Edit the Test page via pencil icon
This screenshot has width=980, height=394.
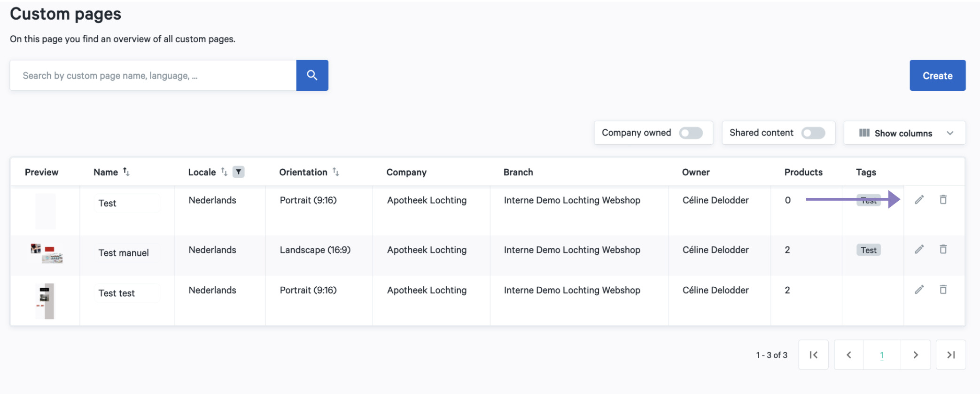pos(919,200)
